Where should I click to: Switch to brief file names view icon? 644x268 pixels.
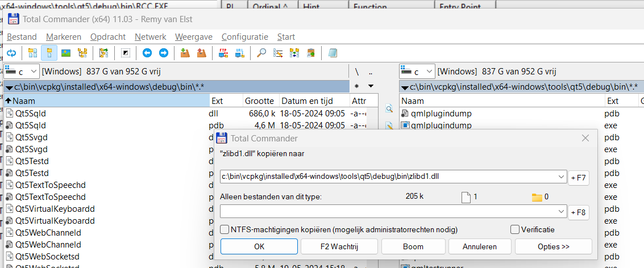click(x=32, y=53)
